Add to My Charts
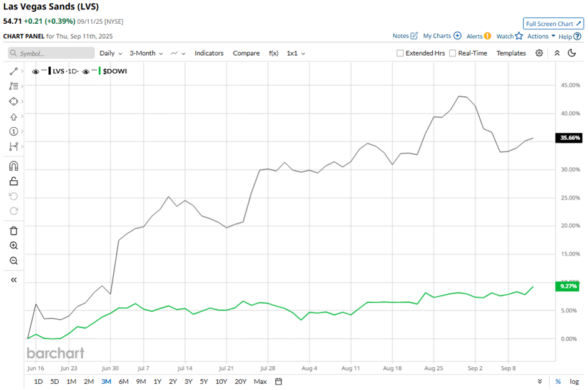This screenshot has height=390, width=588. point(442,36)
